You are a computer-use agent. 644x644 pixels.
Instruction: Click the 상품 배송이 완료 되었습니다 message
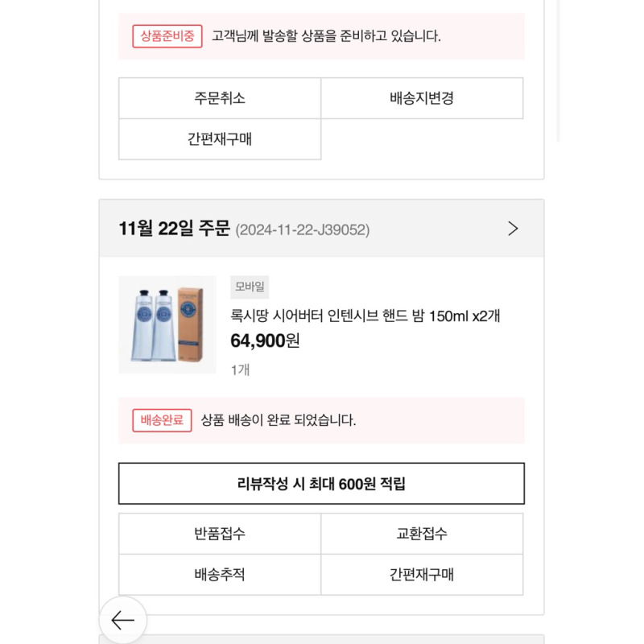click(279, 420)
